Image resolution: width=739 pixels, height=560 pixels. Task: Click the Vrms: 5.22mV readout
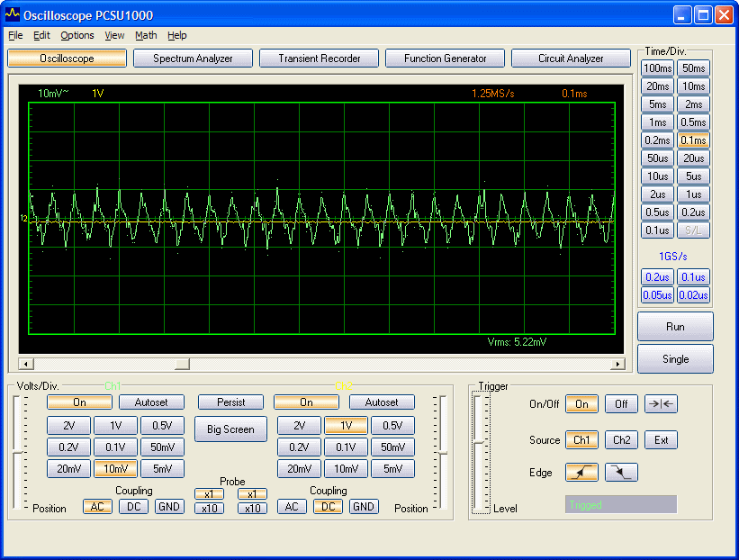(x=517, y=342)
